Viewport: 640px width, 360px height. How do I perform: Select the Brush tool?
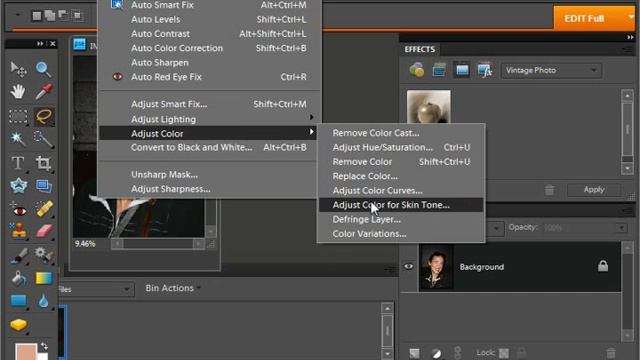18,255
